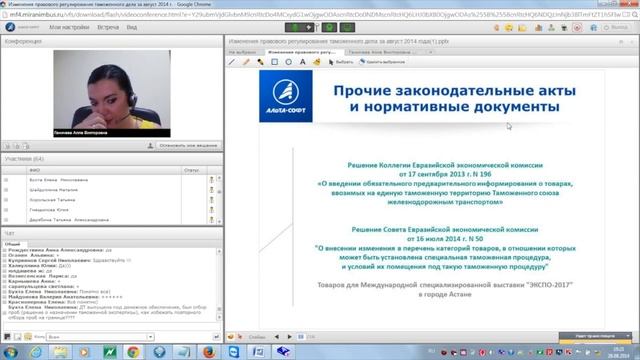Click the send chat message button
This screenshot has width=640, height=360.
coord(216,337)
